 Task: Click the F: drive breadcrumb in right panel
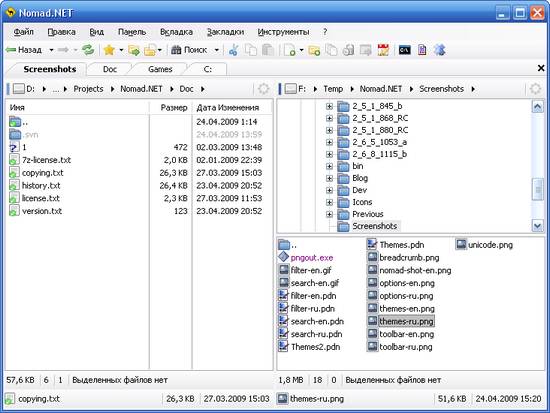tap(295, 89)
